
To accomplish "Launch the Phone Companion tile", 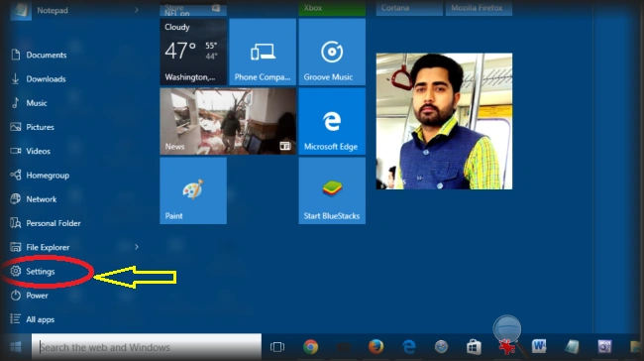I will click(263, 52).
